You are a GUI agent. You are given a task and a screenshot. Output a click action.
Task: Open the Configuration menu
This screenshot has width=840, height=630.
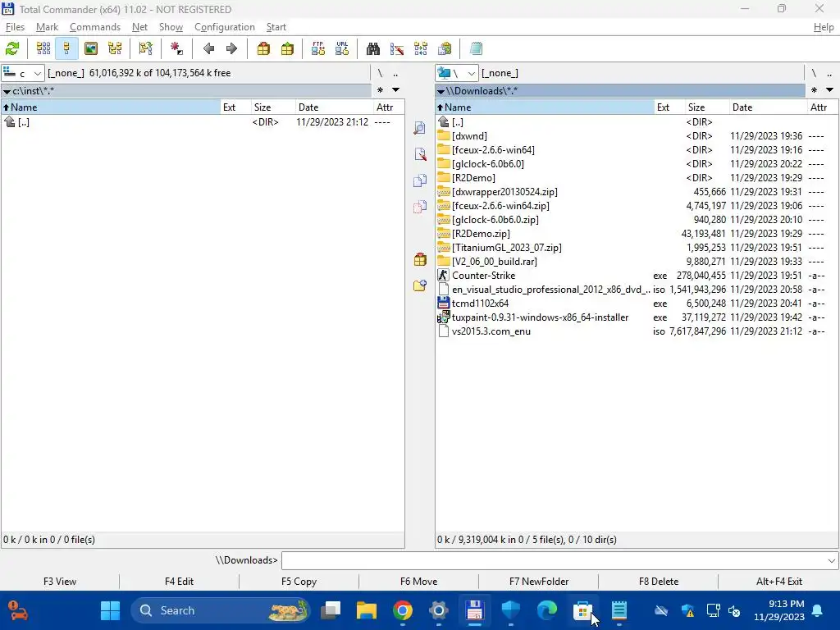225,27
